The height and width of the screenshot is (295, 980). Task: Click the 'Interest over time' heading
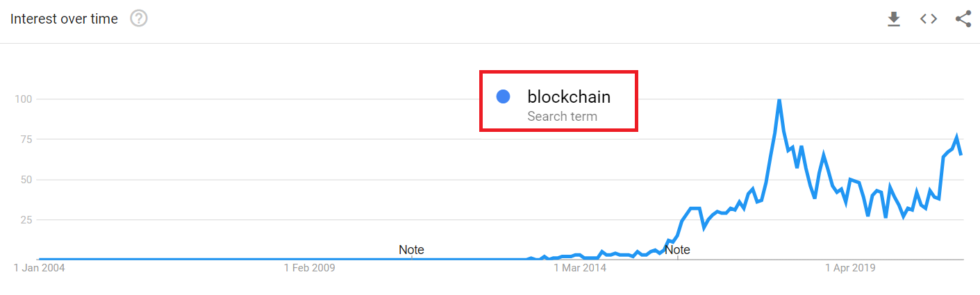click(x=64, y=19)
